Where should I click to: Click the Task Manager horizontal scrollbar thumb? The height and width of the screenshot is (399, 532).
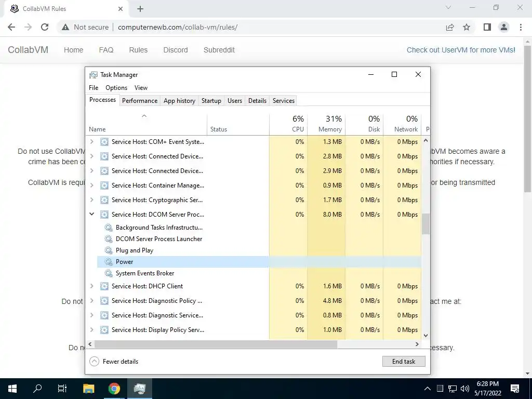[216, 344]
